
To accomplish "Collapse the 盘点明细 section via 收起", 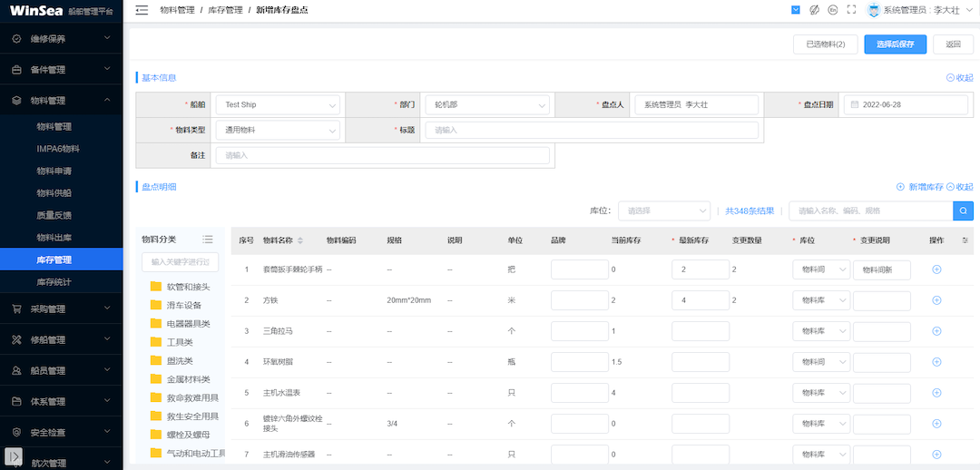I will tap(960, 187).
